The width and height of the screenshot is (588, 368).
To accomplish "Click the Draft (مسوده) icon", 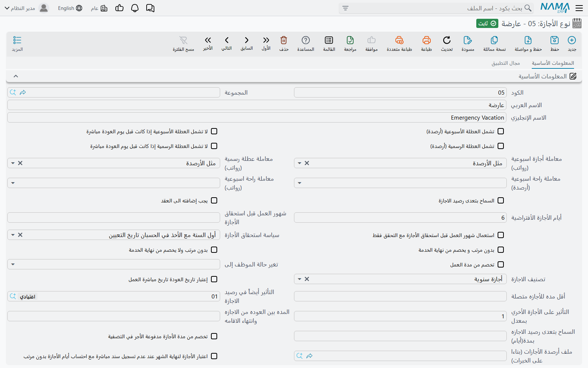I will [x=468, y=40].
